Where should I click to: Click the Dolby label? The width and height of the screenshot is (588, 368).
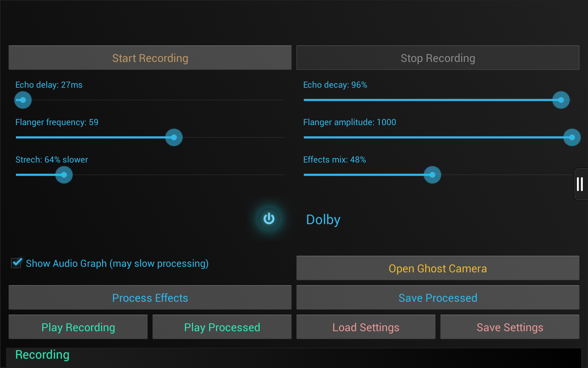tap(323, 219)
